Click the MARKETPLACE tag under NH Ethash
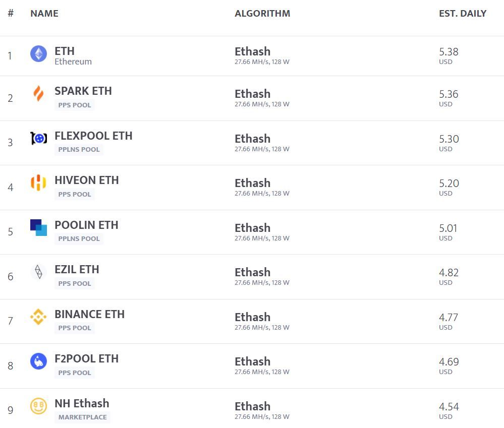This screenshot has height=428, width=504. click(83, 417)
